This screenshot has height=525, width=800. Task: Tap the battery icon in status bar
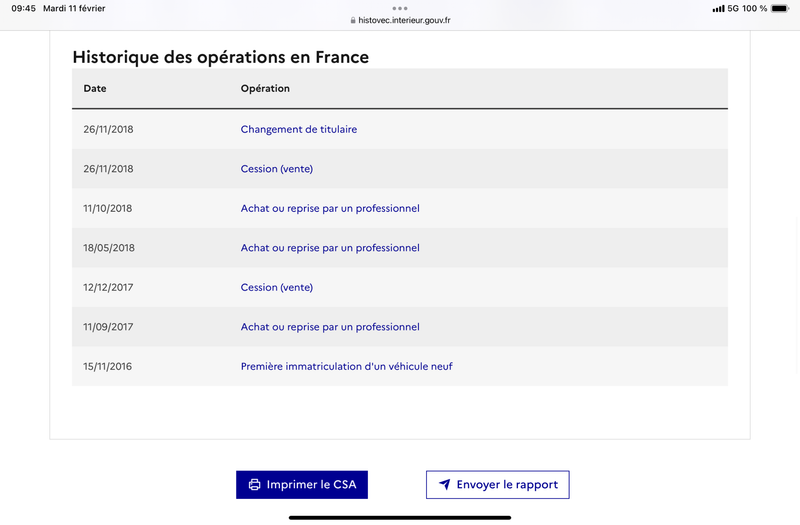coord(780,9)
